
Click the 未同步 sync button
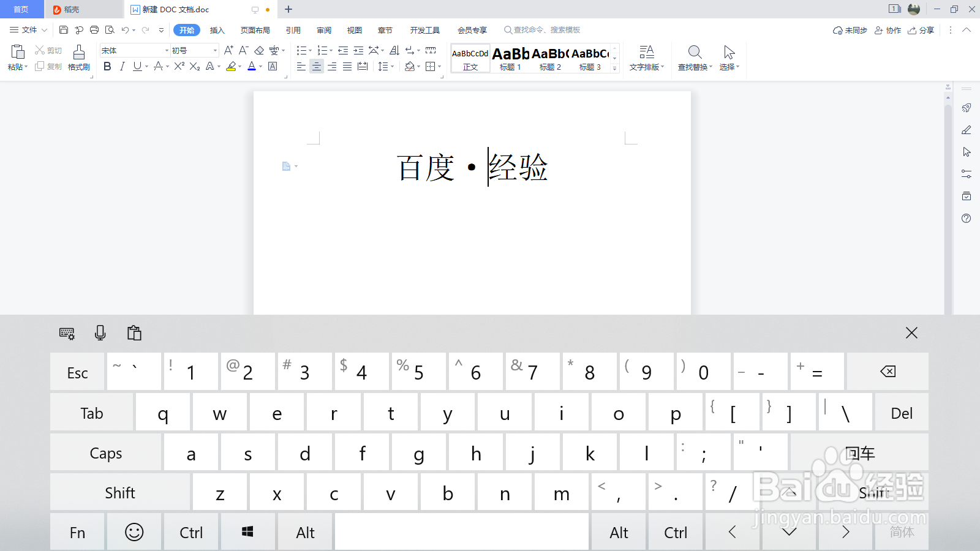(850, 30)
